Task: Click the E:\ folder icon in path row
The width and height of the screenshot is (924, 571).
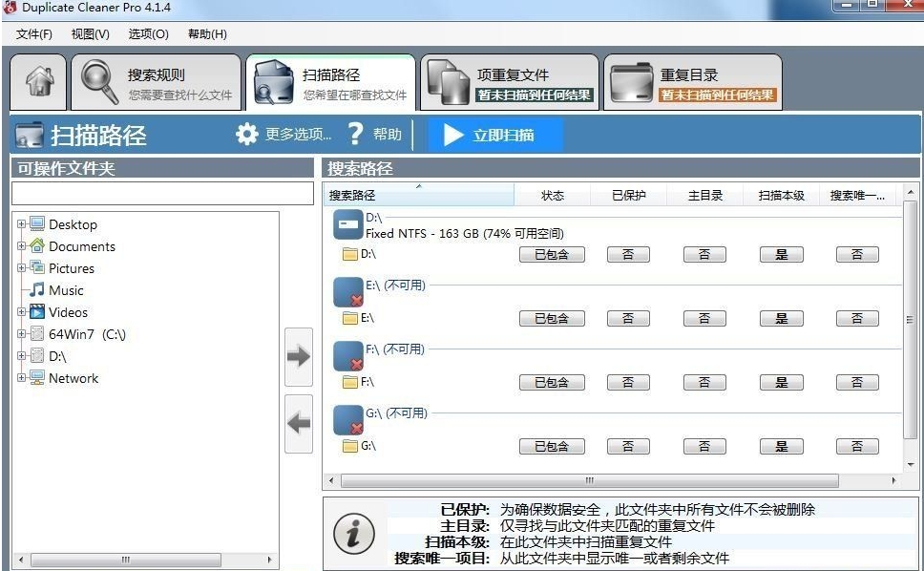Action: (x=350, y=318)
